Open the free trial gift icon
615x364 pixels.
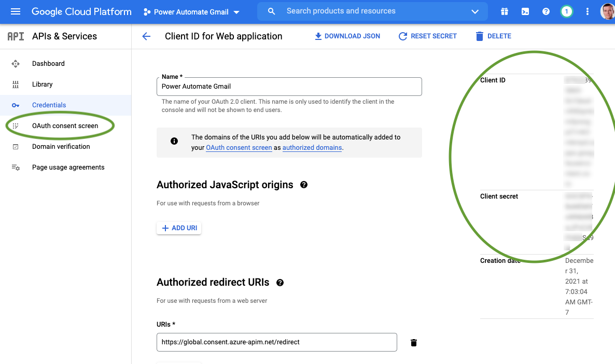point(504,11)
